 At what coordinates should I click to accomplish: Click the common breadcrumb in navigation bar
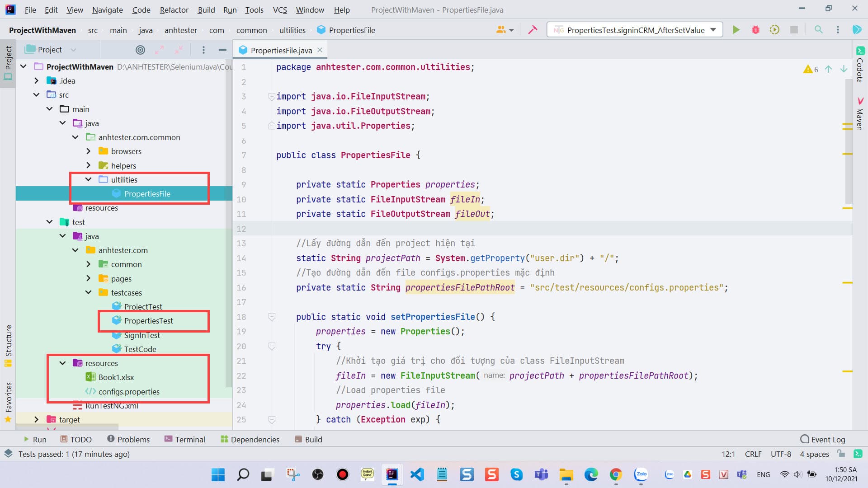[x=251, y=30]
